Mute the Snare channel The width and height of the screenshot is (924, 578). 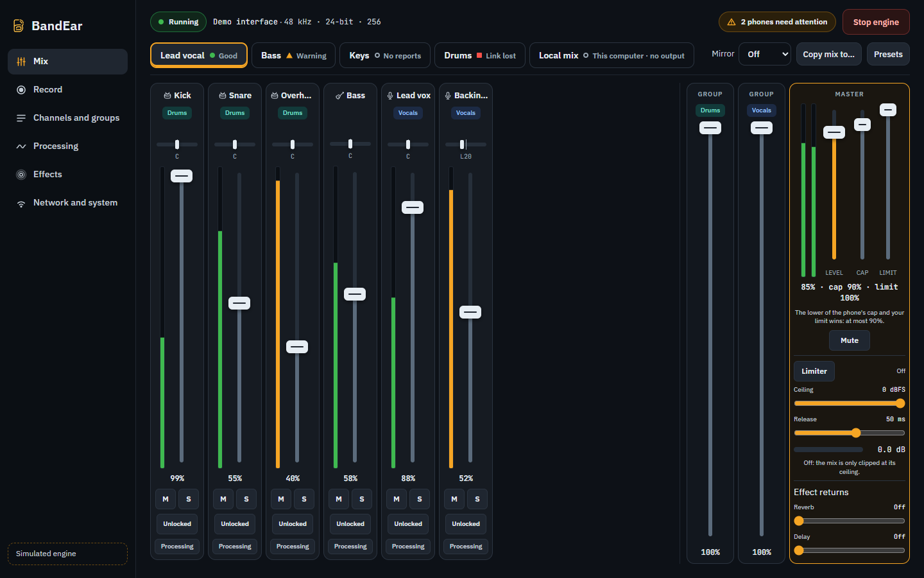coord(223,499)
